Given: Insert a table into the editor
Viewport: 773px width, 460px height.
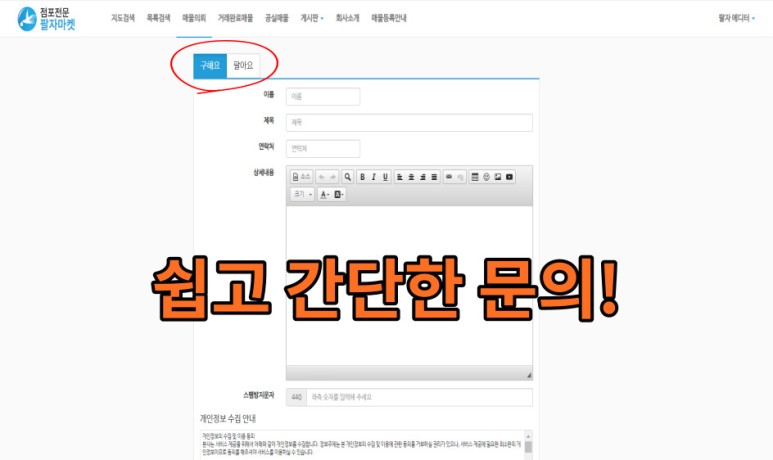Looking at the screenshot, I should pos(475,177).
